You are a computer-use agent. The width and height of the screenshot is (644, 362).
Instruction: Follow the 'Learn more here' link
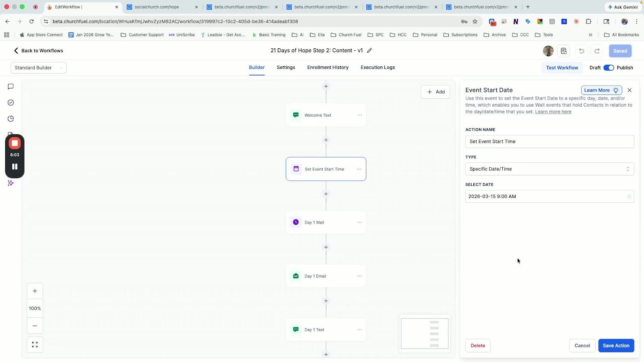click(x=553, y=112)
